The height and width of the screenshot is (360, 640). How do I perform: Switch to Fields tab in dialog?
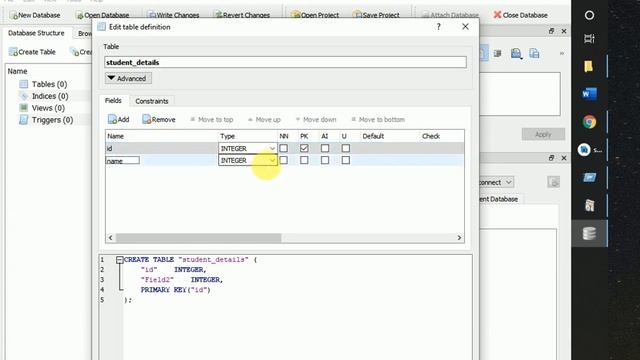[x=113, y=100]
